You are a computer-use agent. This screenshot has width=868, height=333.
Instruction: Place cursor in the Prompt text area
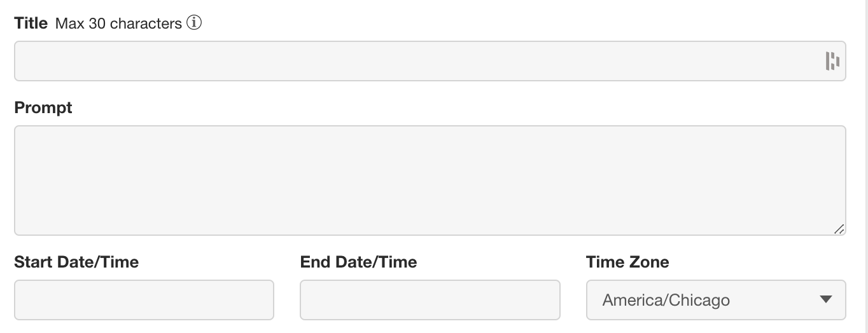(430, 180)
